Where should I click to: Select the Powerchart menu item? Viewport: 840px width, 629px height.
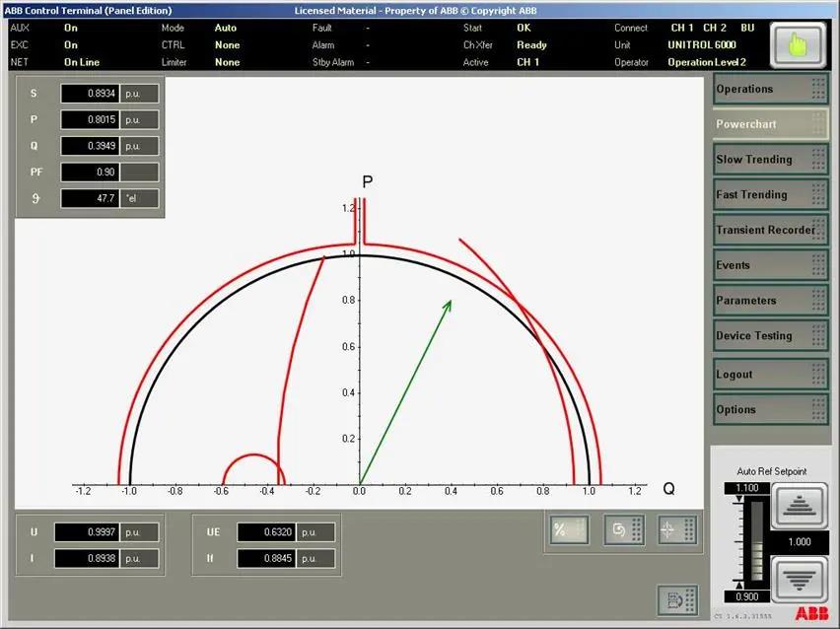pyautogui.click(x=770, y=124)
